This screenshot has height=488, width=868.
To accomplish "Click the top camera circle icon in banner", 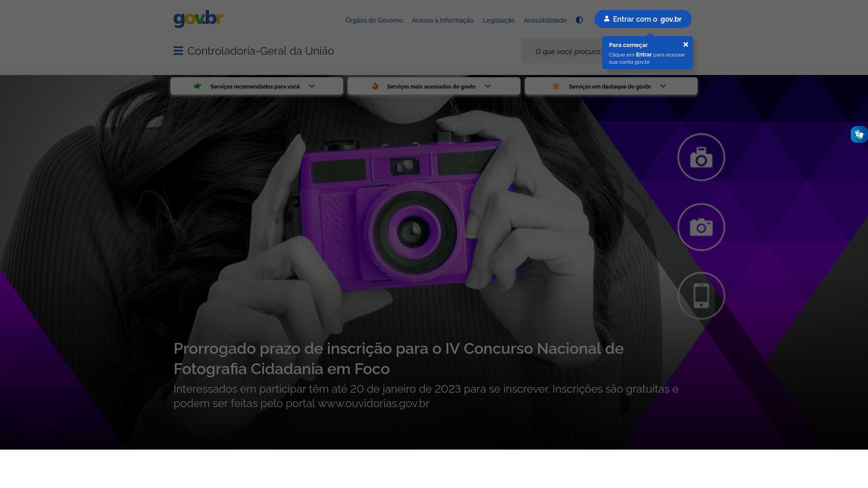I will coord(701,157).
